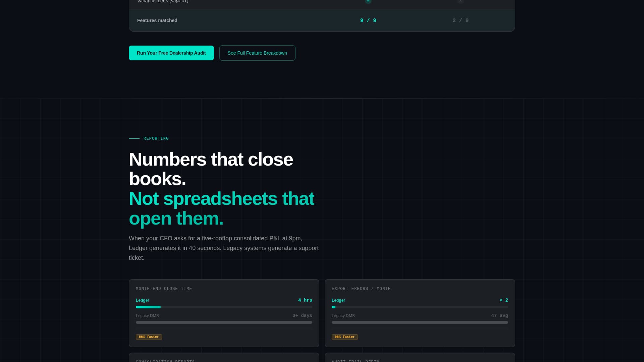Select the 47 avg value
The height and width of the screenshot is (362, 644).
499,316
